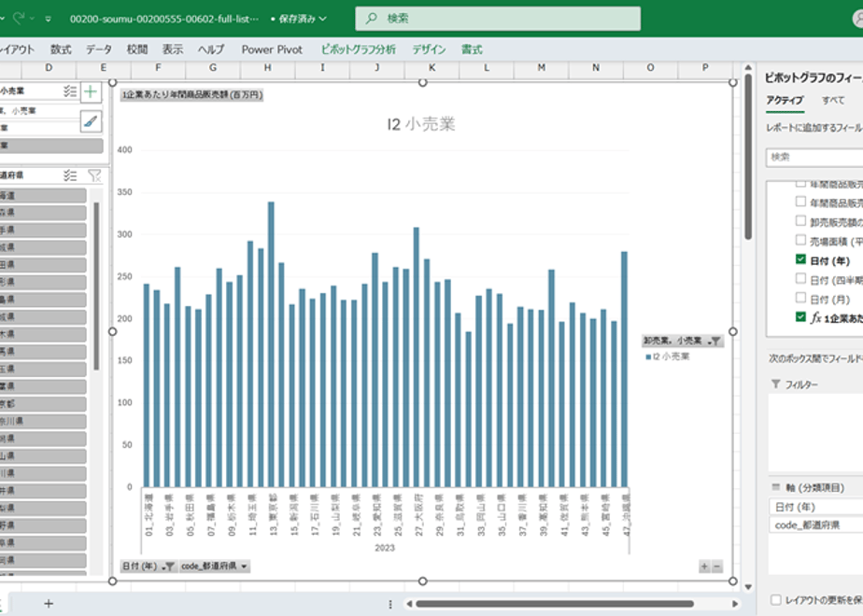Check the 売場面積 field checkbox
The height and width of the screenshot is (616, 863).
tap(800, 240)
